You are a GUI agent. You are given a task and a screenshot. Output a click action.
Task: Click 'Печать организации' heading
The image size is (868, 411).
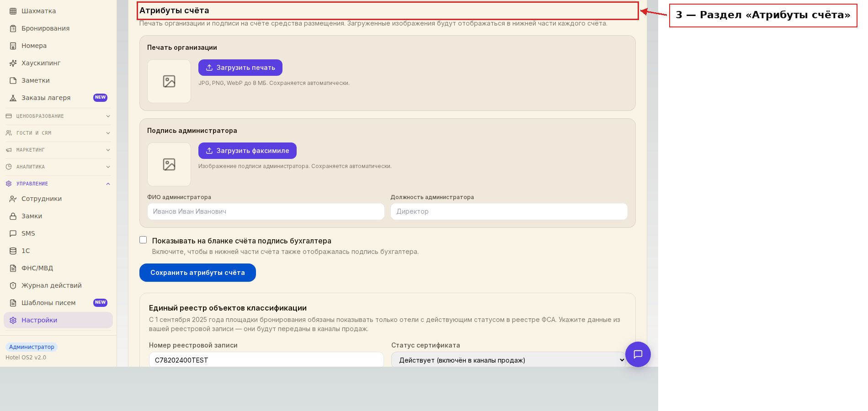(x=182, y=47)
